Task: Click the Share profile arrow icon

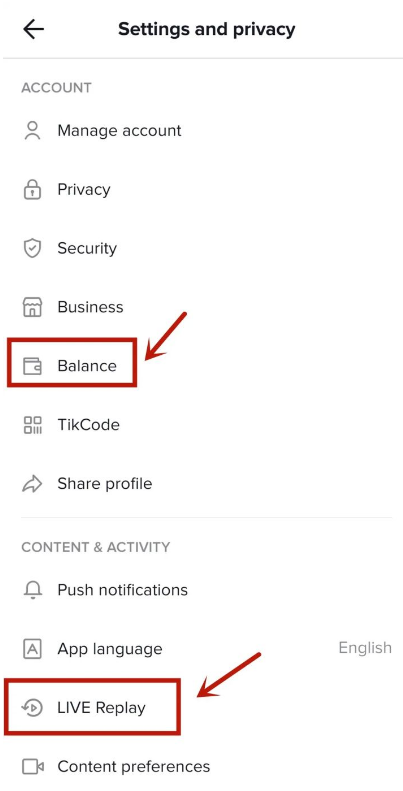Action: coord(33,484)
